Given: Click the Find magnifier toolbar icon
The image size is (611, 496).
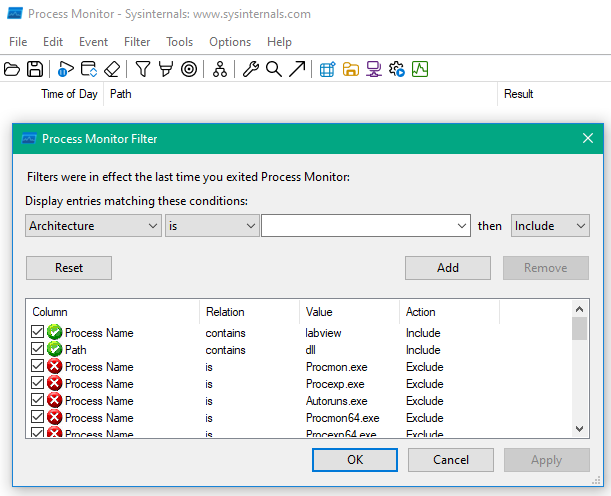Looking at the screenshot, I should [274, 69].
